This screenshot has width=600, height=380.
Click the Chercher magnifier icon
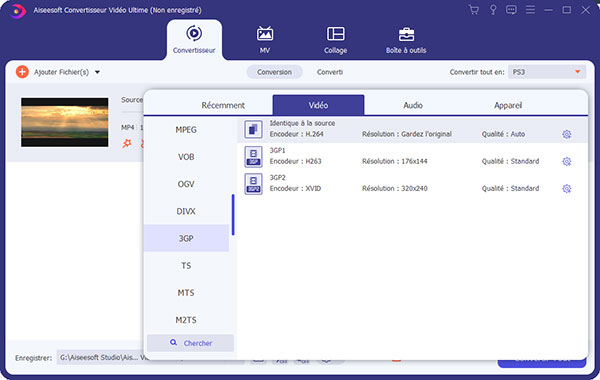tap(173, 342)
